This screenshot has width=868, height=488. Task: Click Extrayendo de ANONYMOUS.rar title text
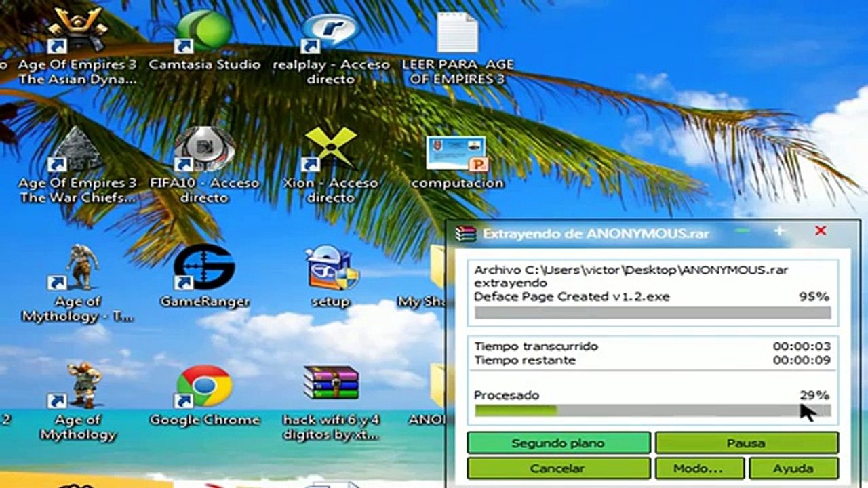596,234
